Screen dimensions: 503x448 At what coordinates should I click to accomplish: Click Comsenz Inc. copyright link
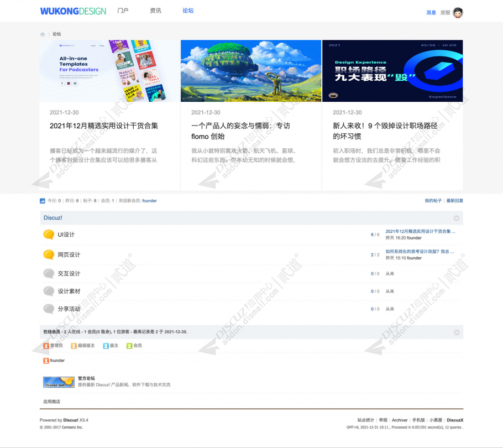click(72, 428)
